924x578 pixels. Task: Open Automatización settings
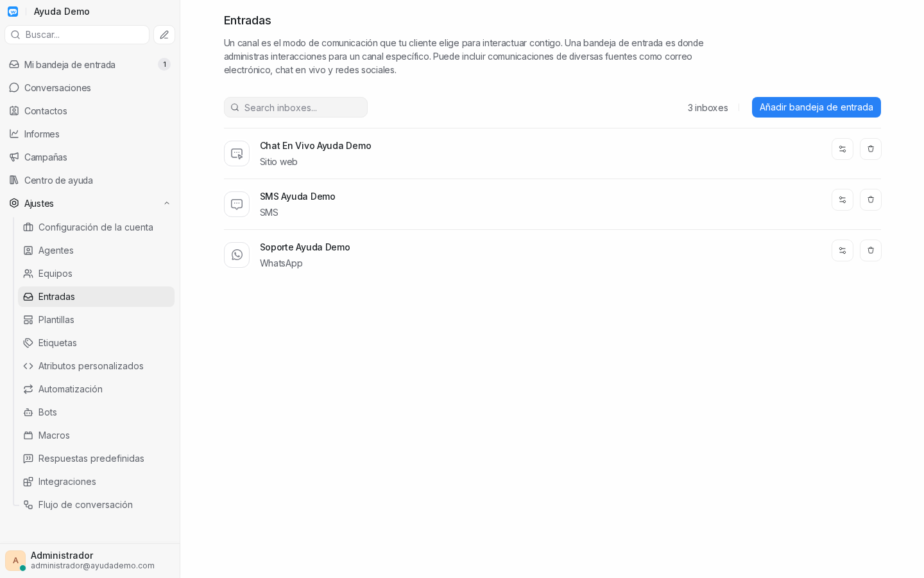coord(96,389)
